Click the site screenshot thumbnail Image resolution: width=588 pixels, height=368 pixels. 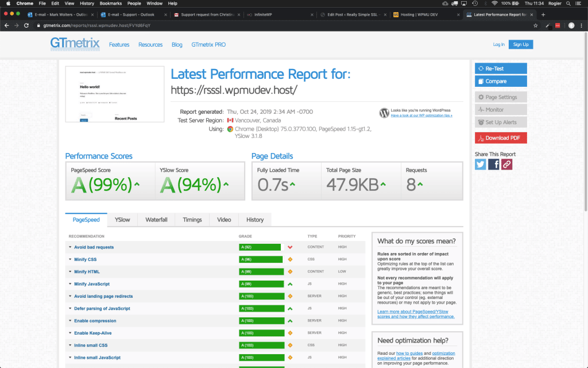(x=115, y=94)
